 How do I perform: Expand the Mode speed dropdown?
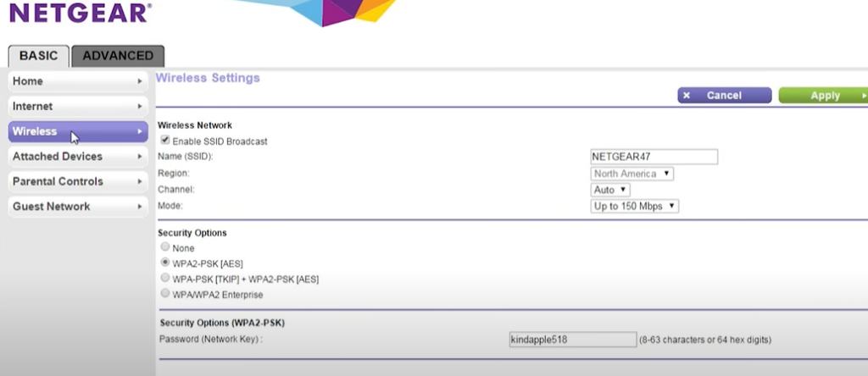click(634, 206)
